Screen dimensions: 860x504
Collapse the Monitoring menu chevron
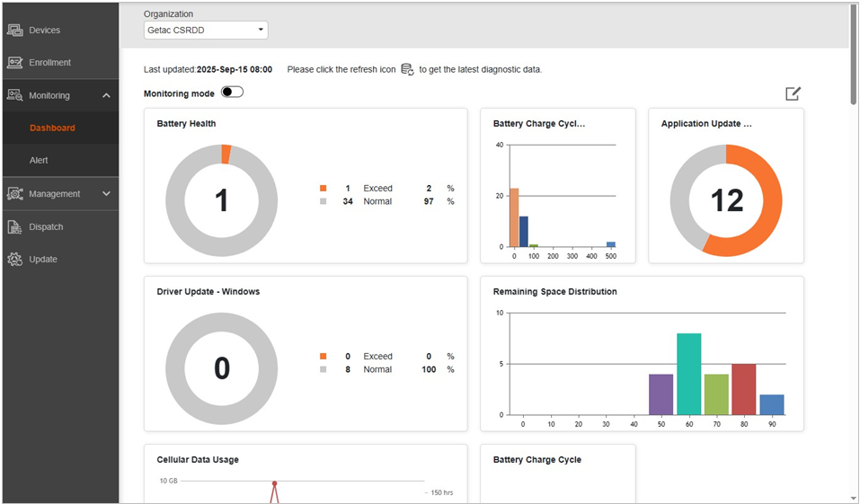pyautogui.click(x=106, y=95)
